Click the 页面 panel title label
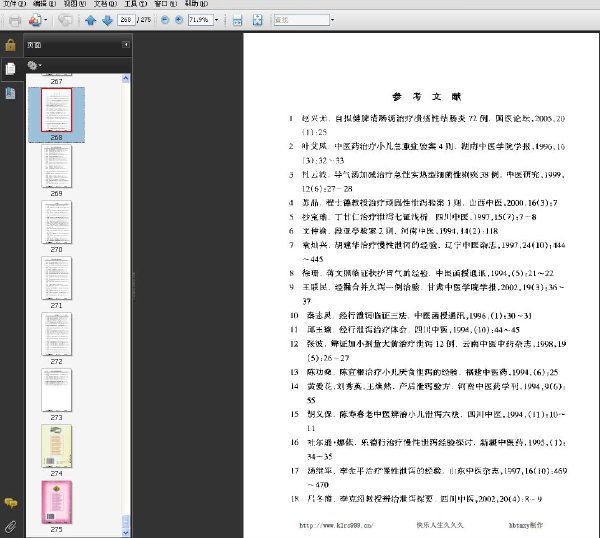The image size is (600, 538). (x=34, y=45)
